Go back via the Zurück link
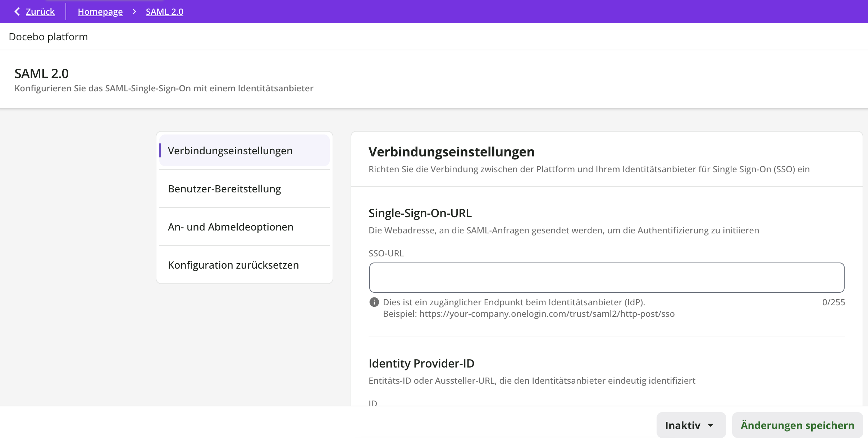 [x=40, y=12]
